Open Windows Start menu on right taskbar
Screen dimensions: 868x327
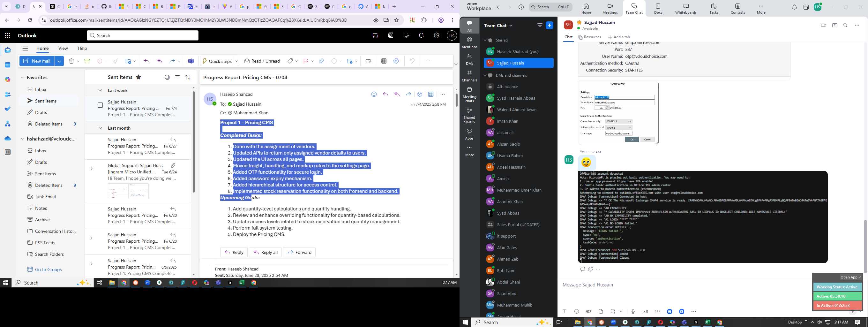(465, 322)
